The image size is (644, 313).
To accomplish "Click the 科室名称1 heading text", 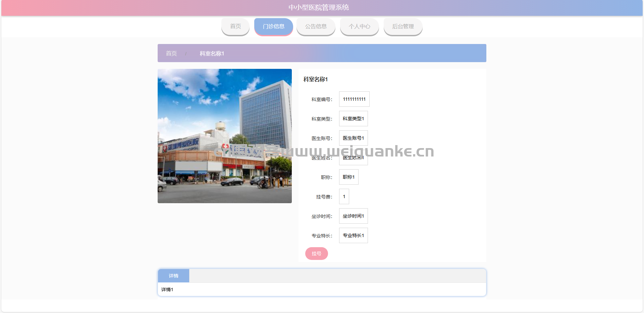I will (x=316, y=79).
